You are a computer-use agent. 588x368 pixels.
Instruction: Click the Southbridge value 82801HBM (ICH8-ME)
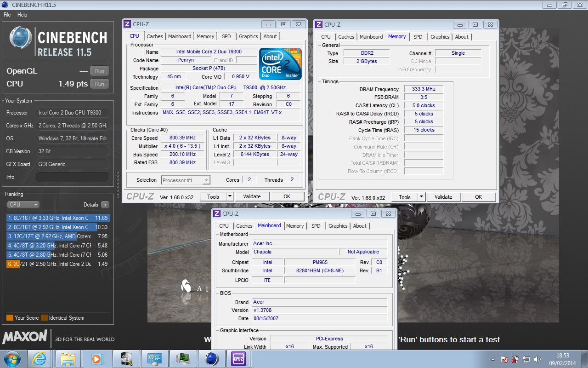point(320,271)
